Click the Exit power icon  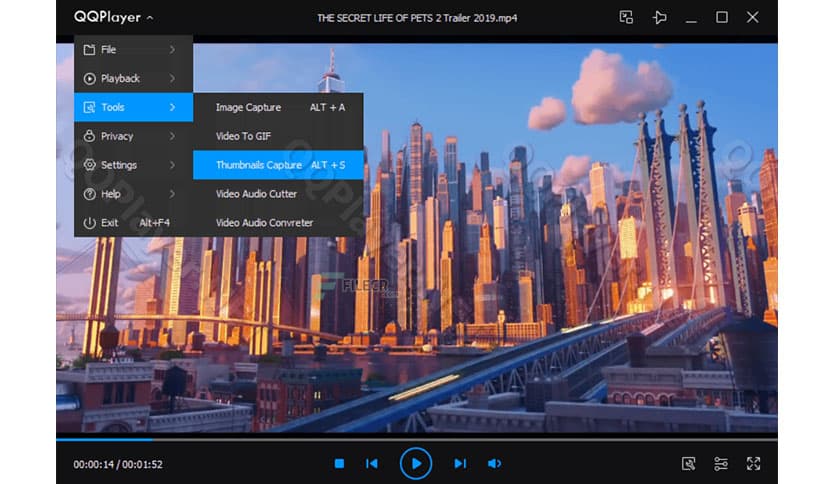(90, 223)
